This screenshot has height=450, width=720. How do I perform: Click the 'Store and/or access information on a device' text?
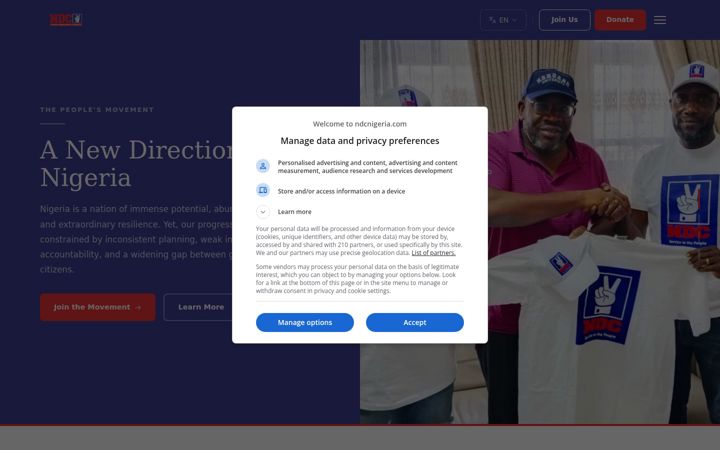tap(341, 191)
